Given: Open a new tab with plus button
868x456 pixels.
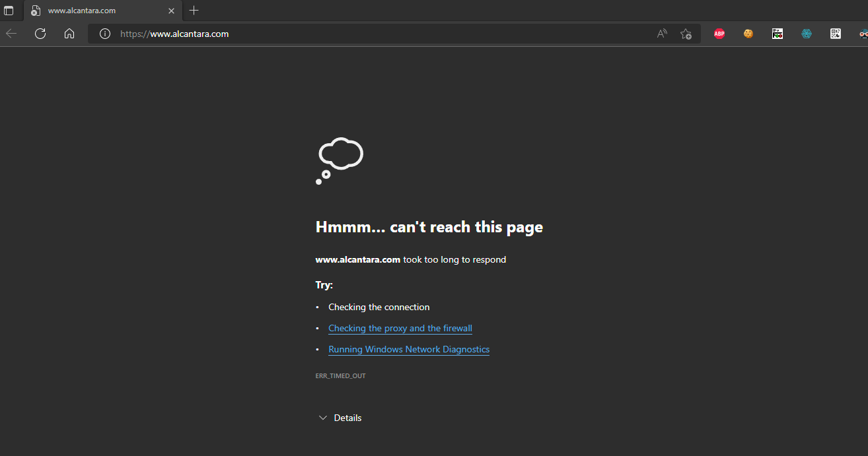Looking at the screenshot, I should (194, 11).
